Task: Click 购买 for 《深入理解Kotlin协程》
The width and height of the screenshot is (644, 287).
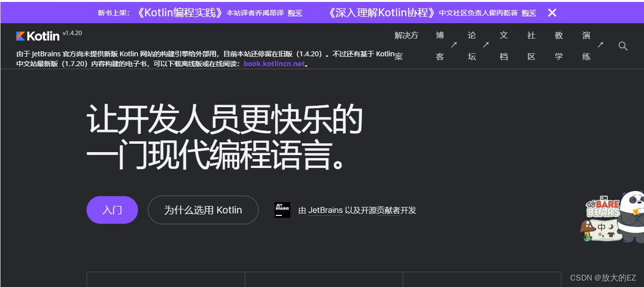Action: tap(528, 13)
